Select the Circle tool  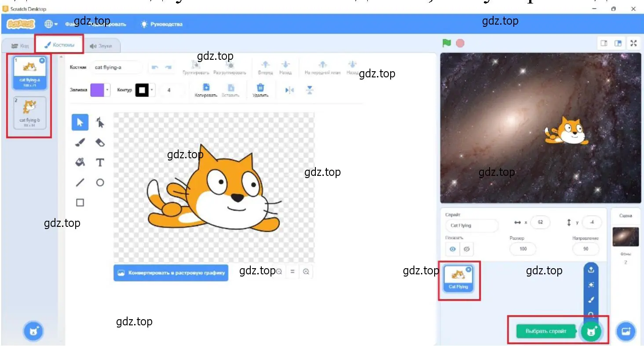pos(100,182)
